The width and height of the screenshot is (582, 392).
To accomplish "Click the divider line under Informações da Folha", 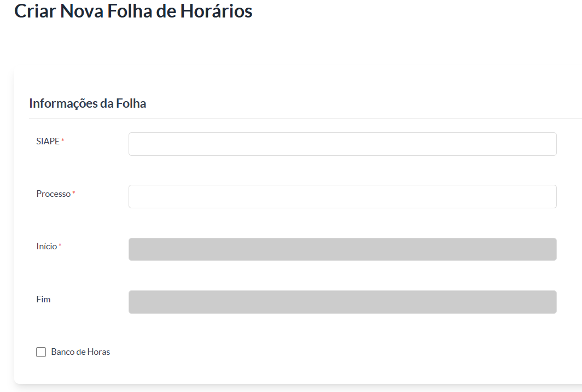I will pos(305,118).
